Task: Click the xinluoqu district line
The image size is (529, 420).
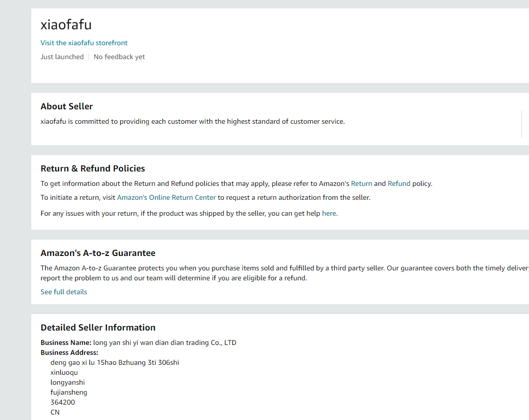Action: pyautogui.click(x=64, y=372)
